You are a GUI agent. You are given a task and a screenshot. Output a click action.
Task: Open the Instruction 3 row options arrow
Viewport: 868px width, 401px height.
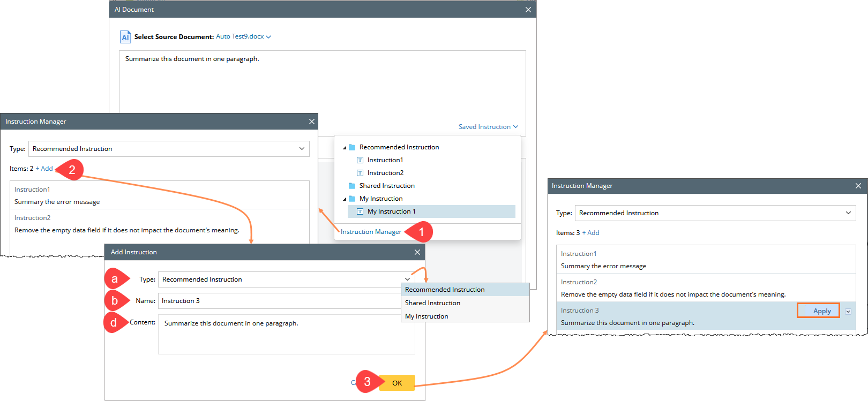(848, 312)
